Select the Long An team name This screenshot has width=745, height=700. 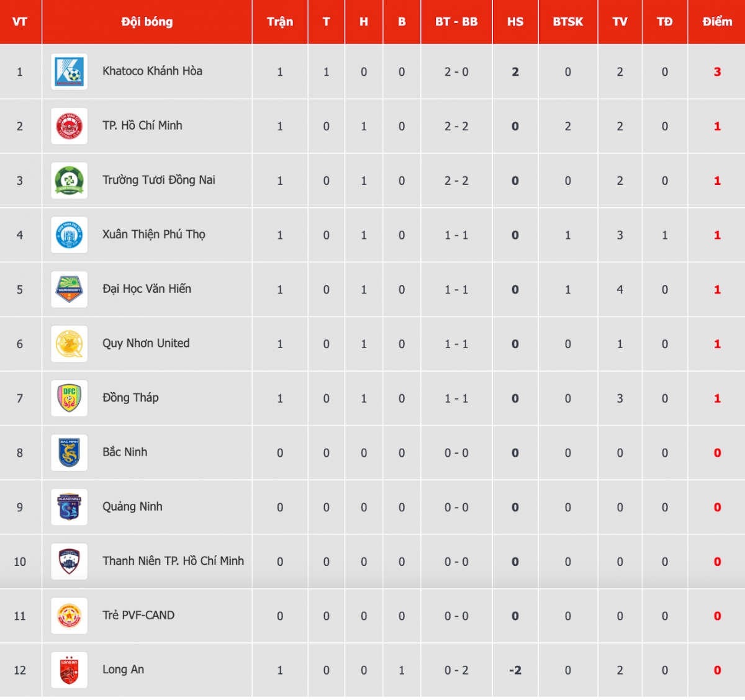123,670
